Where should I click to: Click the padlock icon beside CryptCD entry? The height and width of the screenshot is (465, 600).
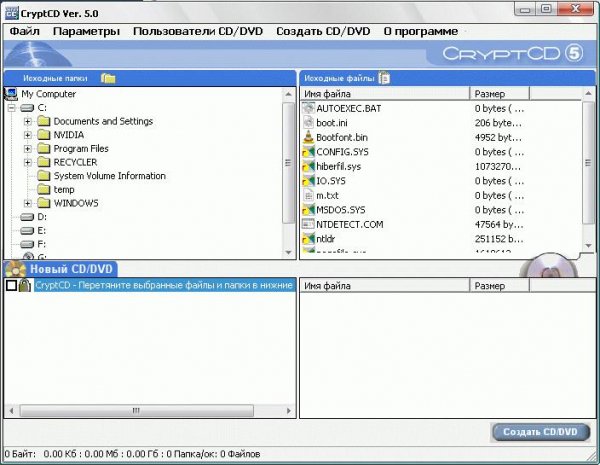point(25,285)
